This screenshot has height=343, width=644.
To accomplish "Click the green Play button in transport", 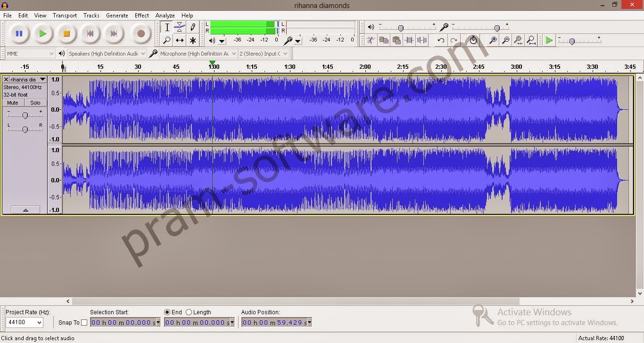I will 43,33.
